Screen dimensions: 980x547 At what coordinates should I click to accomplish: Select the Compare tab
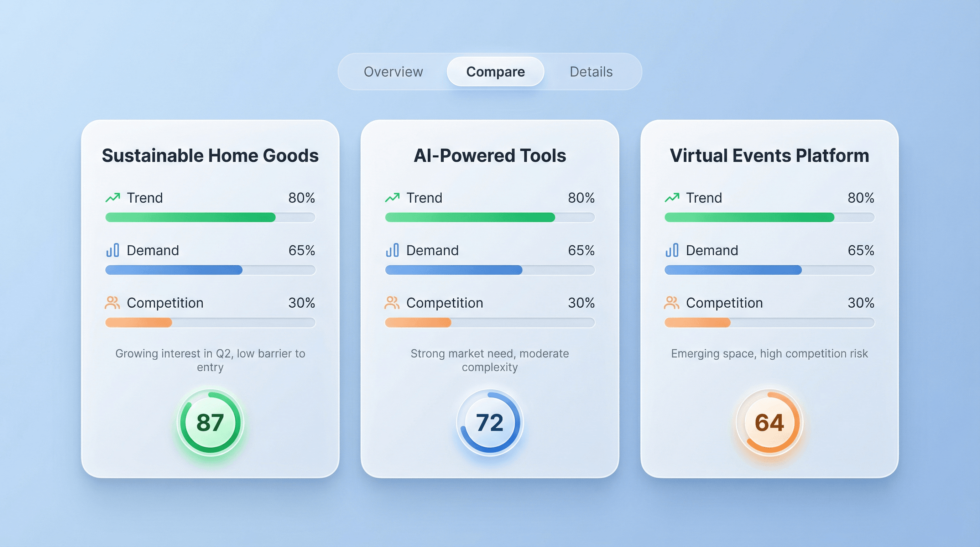point(495,72)
